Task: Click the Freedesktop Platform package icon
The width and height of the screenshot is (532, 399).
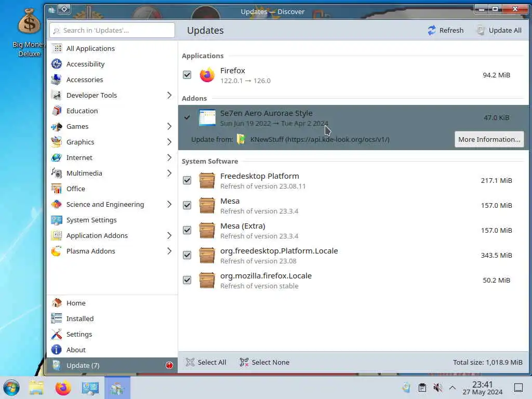Action: pyautogui.click(x=207, y=180)
